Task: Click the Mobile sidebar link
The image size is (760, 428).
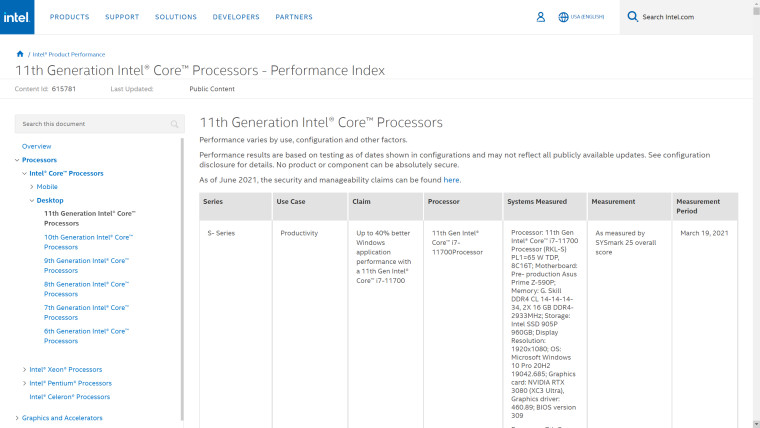Action: pyautogui.click(x=47, y=187)
